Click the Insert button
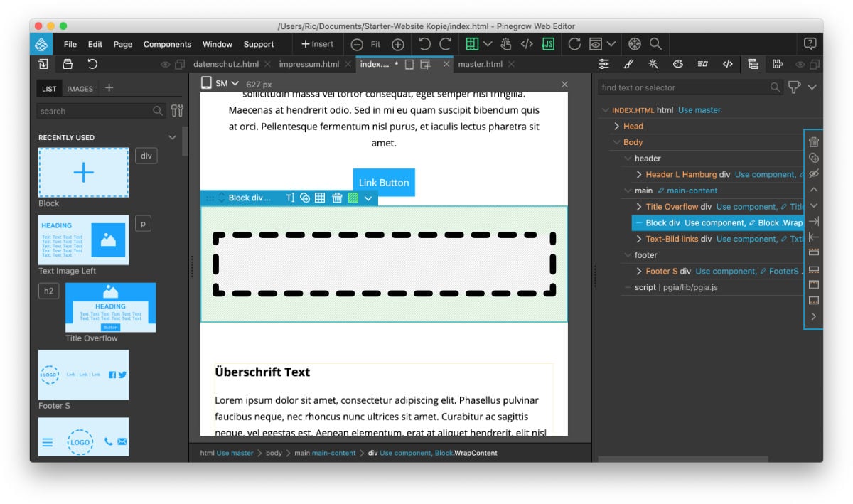Viewport: 853px width, 504px height. 318,44
